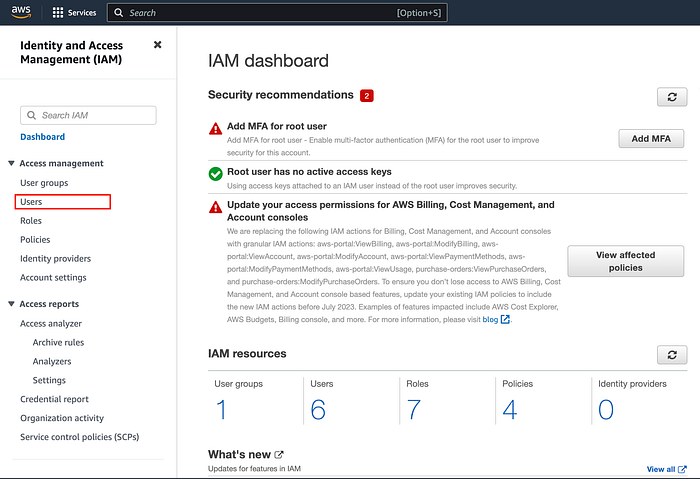Select Users in the sidebar

pyautogui.click(x=31, y=202)
